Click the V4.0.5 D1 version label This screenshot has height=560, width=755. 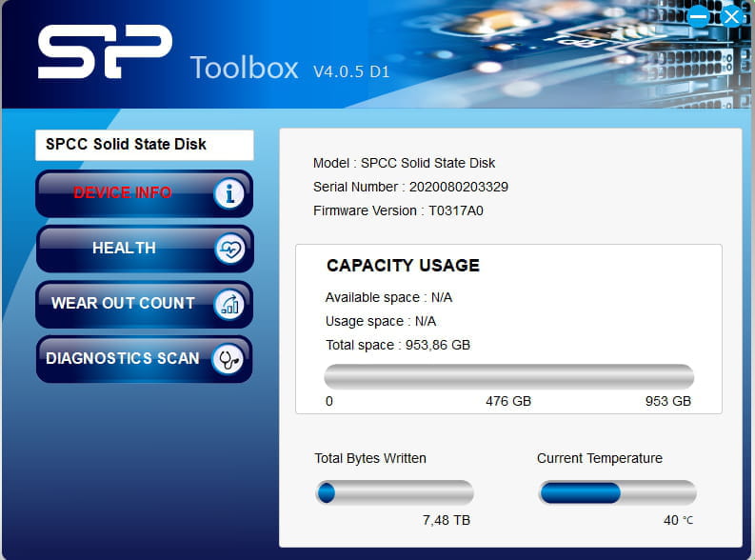(351, 71)
